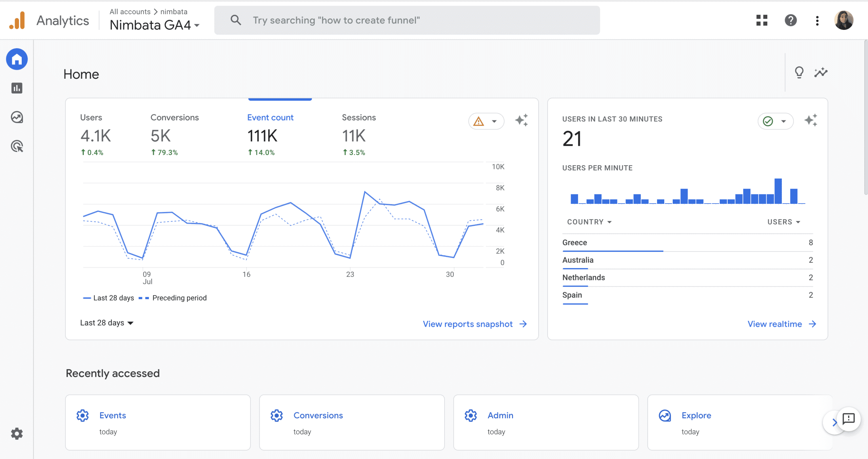Open the lightbulb tips icon
The height and width of the screenshot is (459, 868).
pos(799,72)
